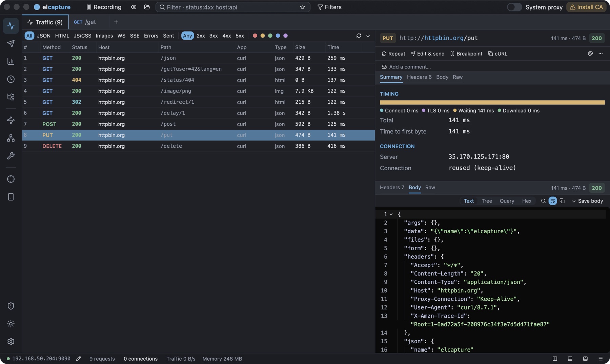Open the Headers 7 response tab
This screenshot has height=364, width=610.
click(x=392, y=187)
